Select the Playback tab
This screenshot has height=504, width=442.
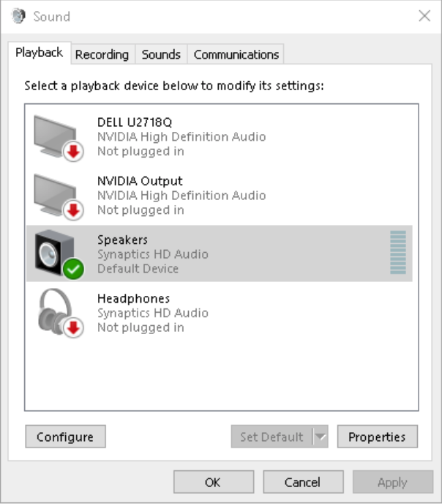pos(40,53)
